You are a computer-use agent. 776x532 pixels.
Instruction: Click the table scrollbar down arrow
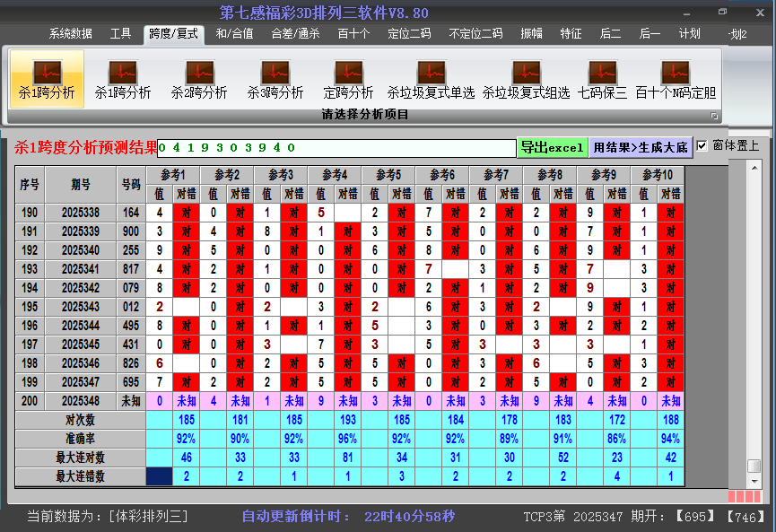(x=754, y=482)
